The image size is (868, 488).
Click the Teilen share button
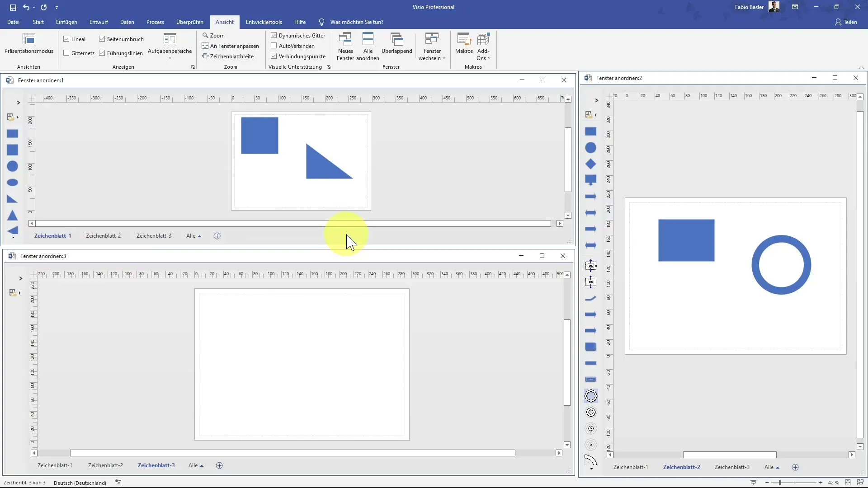pyautogui.click(x=846, y=22)
